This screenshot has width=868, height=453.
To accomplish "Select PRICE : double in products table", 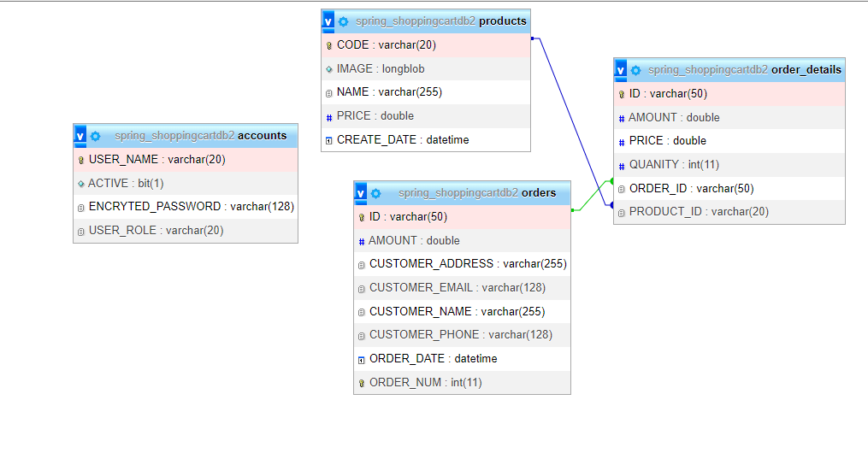I will (x=426, y=116).
